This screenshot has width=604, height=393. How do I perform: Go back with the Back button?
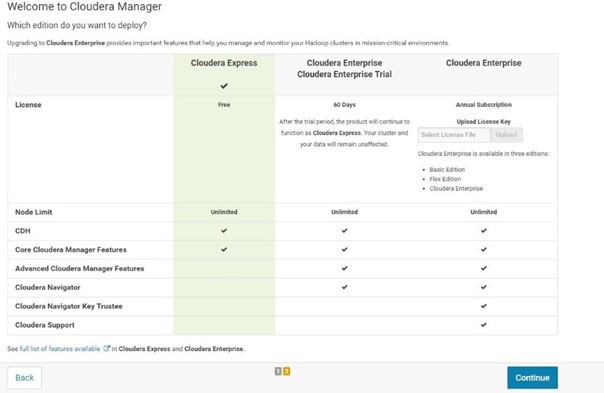coord(24,378)
